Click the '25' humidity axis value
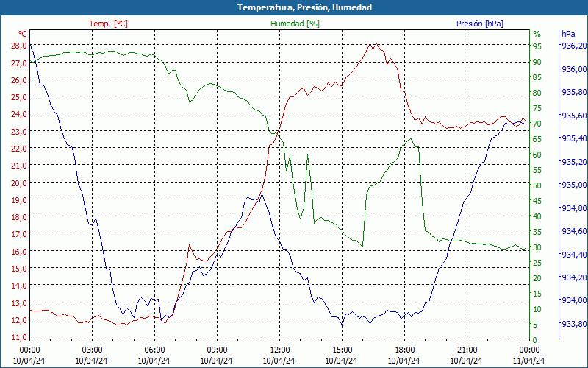 point(537,263)
